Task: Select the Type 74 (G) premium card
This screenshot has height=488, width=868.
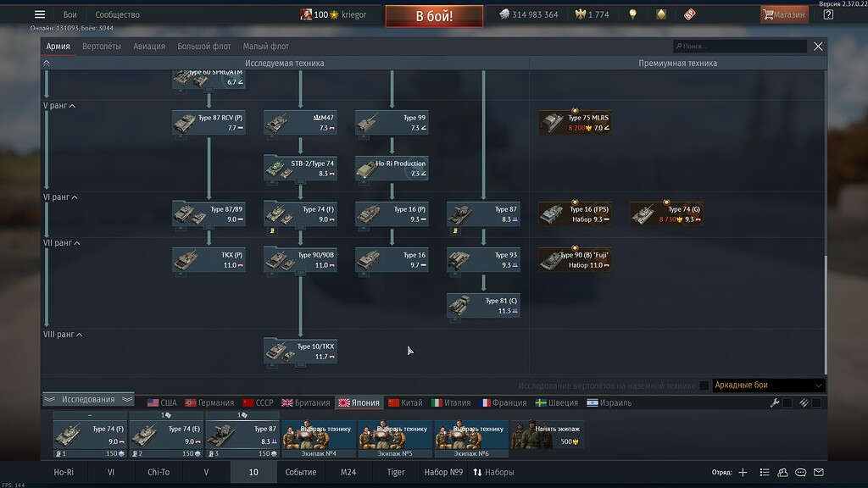Action: coord(666,214)
